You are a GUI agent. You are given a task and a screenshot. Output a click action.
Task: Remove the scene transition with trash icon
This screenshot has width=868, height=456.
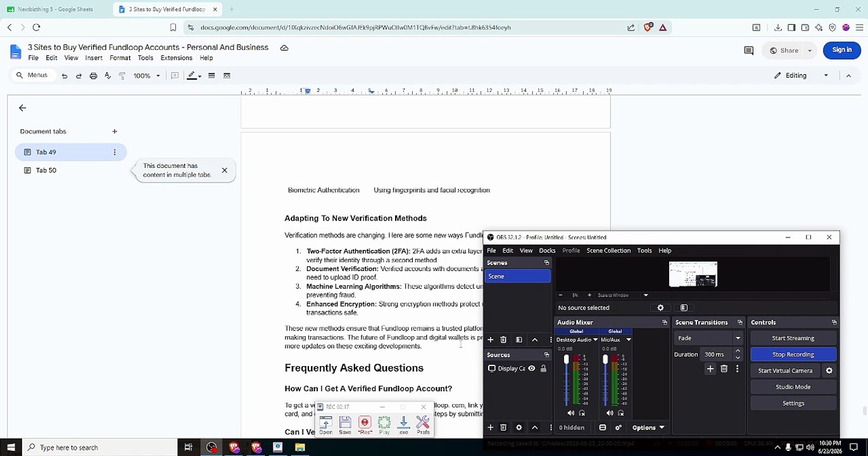(x=724, y=369)
